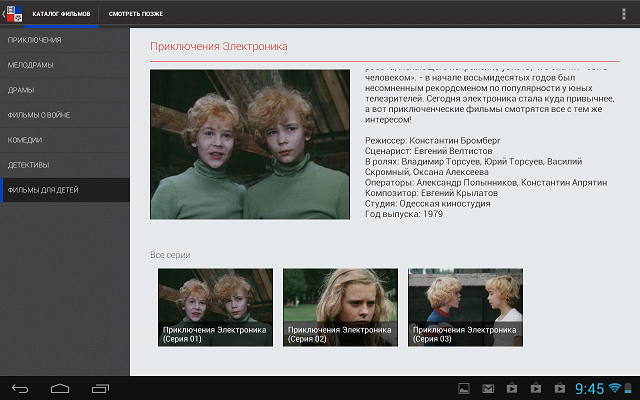Switch to the Каталог фильмов tab
Image resolution: width=640 pixels, height=400 pixels.
tap(61, 14)
